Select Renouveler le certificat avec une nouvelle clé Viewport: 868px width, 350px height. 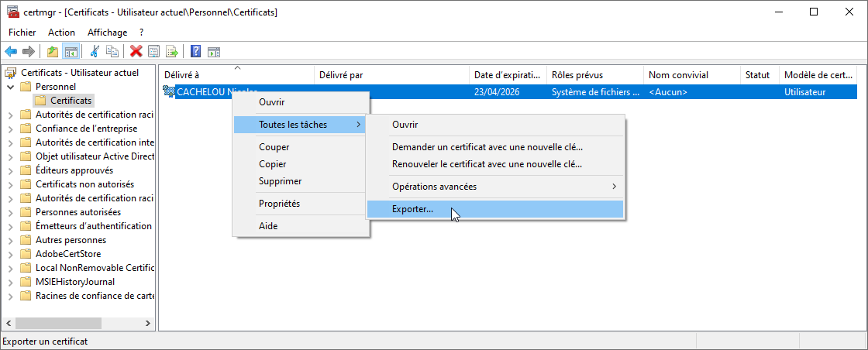click(487, 164)
